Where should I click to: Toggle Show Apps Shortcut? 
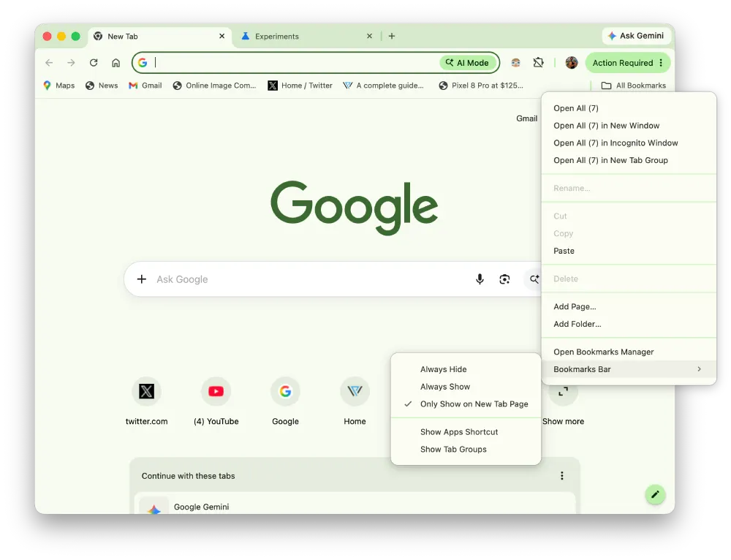pyautogui.click(x=466, y=432)
